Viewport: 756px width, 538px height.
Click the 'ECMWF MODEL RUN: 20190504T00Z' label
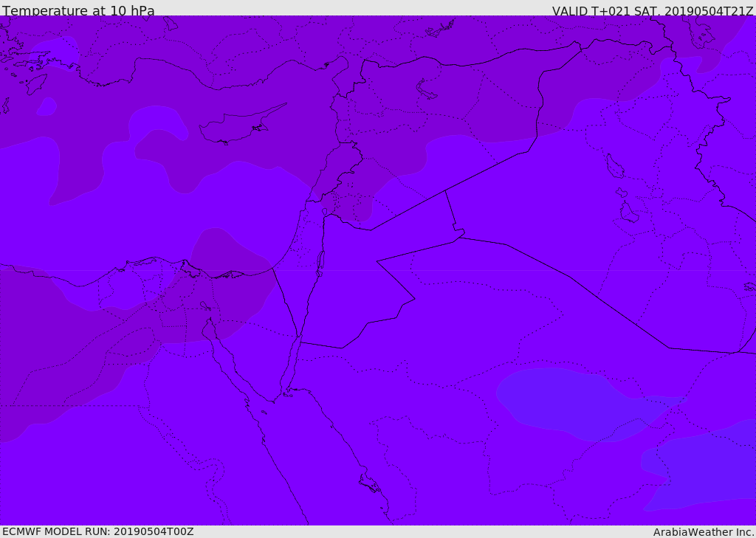pyautogui.click(x=98, y=532)
